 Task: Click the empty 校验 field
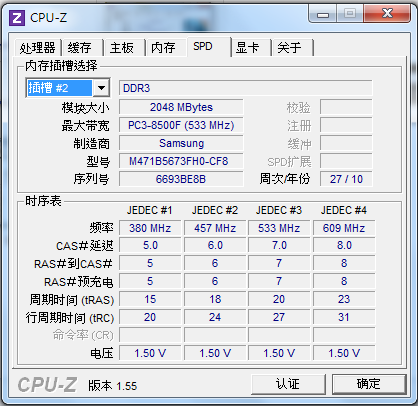pos(346,107)
